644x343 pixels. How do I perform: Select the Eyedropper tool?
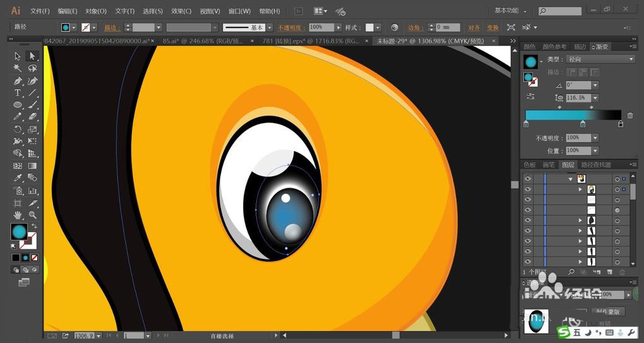pyautogui.click(x=18, y=178)
